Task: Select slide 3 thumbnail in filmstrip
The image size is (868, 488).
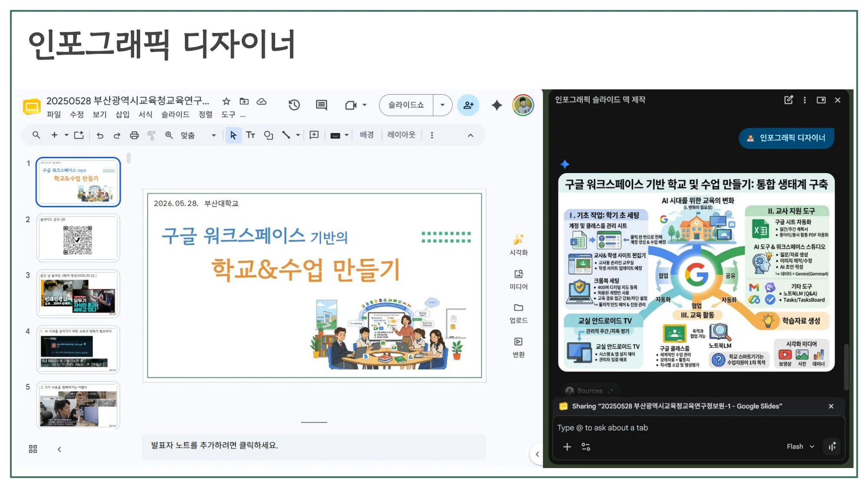Action: (x=78, y=294)
